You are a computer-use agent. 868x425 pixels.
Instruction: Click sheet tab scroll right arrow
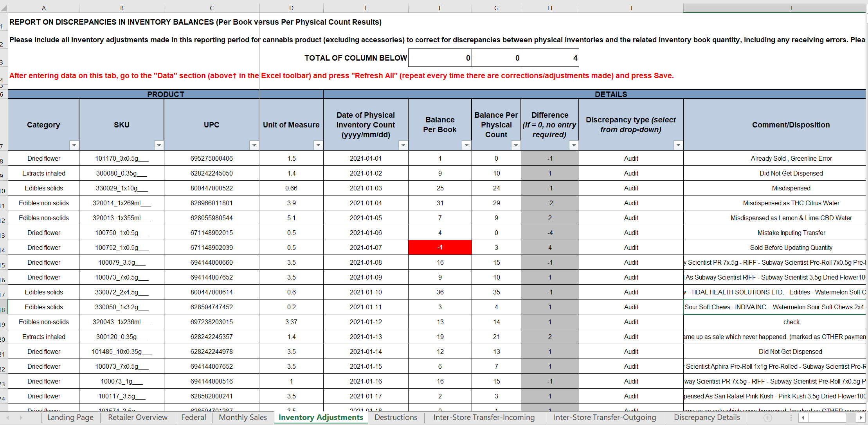click(x=21, y=418)
